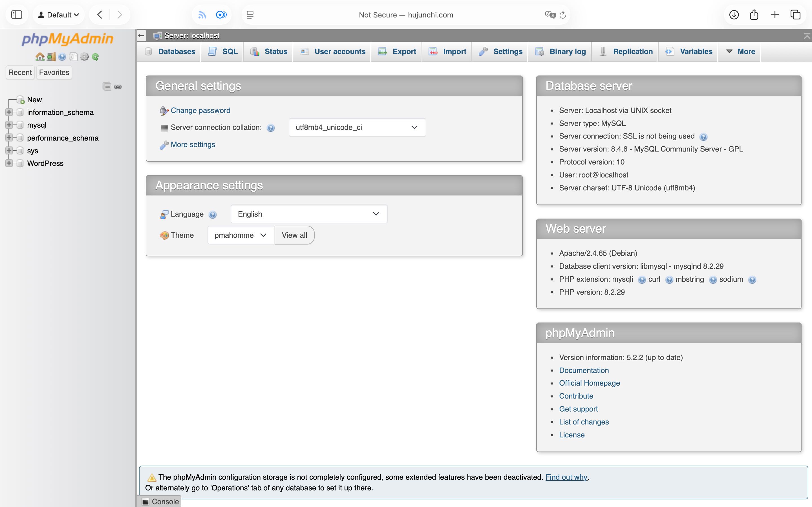Click the collapse all tree icon
Image resolution: width=812 pixels, height=507 pixels.
coord(107,86)
